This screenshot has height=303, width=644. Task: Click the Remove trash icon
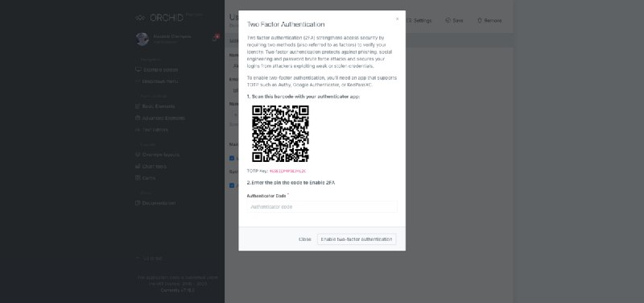click(x=479, y=20)
